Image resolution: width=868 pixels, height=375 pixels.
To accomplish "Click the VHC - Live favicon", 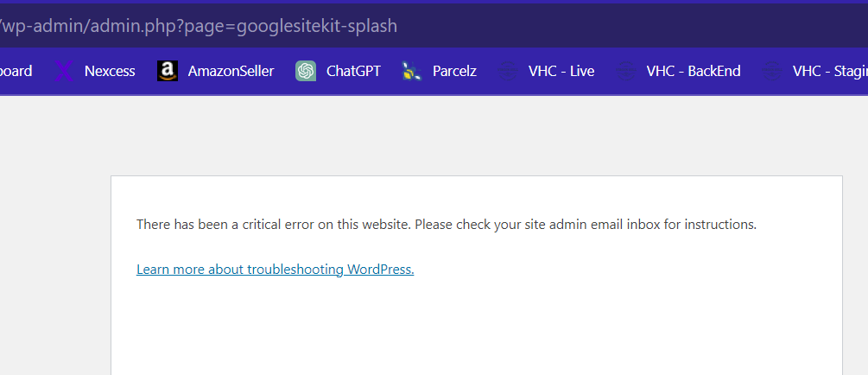I will click(x=508, y=71).
